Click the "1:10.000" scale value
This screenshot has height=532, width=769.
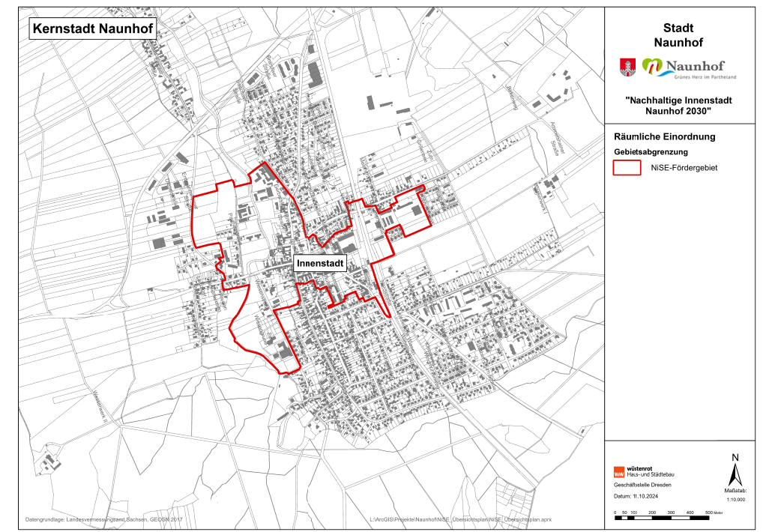[735, 500]
